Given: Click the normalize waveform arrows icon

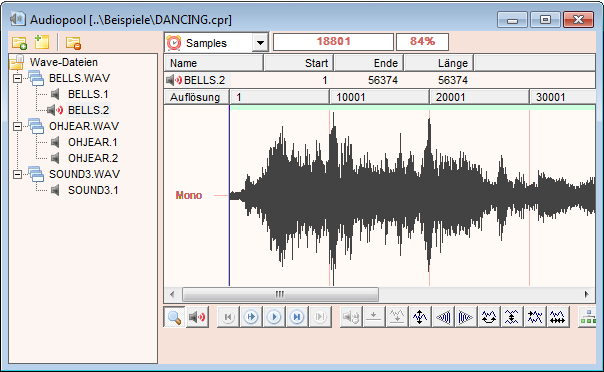Looking at the screenshot, I should coord(420,317).
